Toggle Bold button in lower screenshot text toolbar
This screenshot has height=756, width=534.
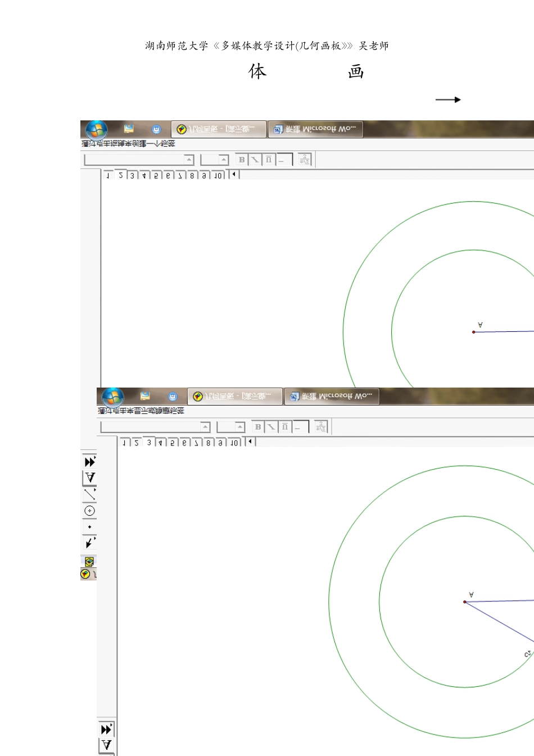258,427
